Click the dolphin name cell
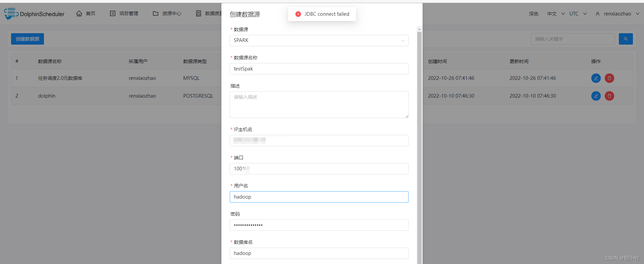Viewport: 644px width, 264px height. 47,96
